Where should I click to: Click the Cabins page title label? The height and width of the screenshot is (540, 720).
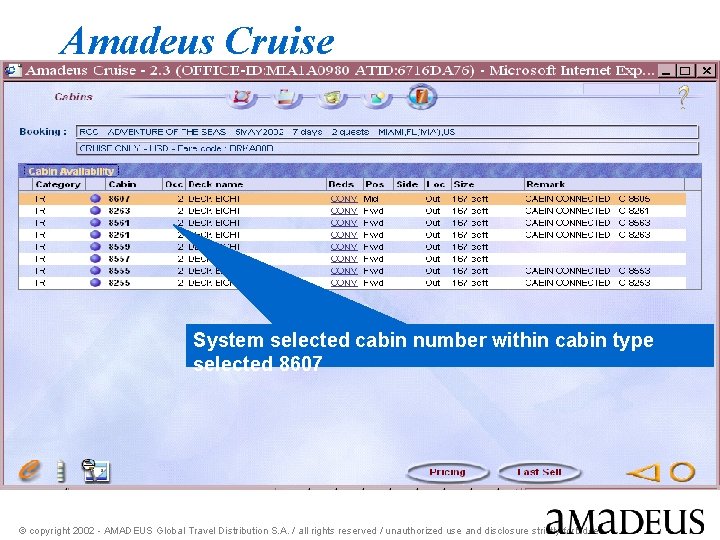pos(73,96)
